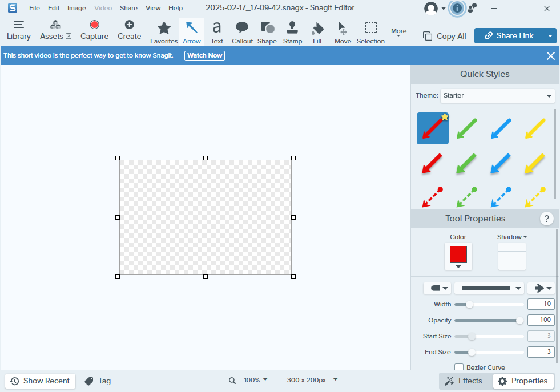This screenshot has width=560, height=392.
Task: Select the Fill tool
Action: [x=317, y=33]
